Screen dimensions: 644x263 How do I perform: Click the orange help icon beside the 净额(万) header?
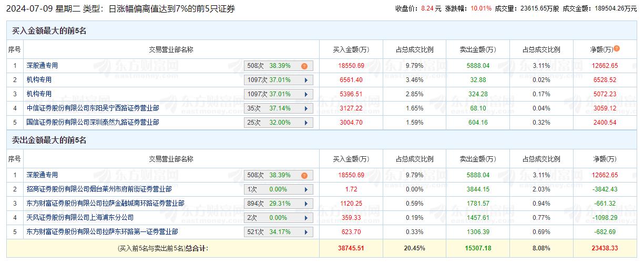tap(617, 48)
